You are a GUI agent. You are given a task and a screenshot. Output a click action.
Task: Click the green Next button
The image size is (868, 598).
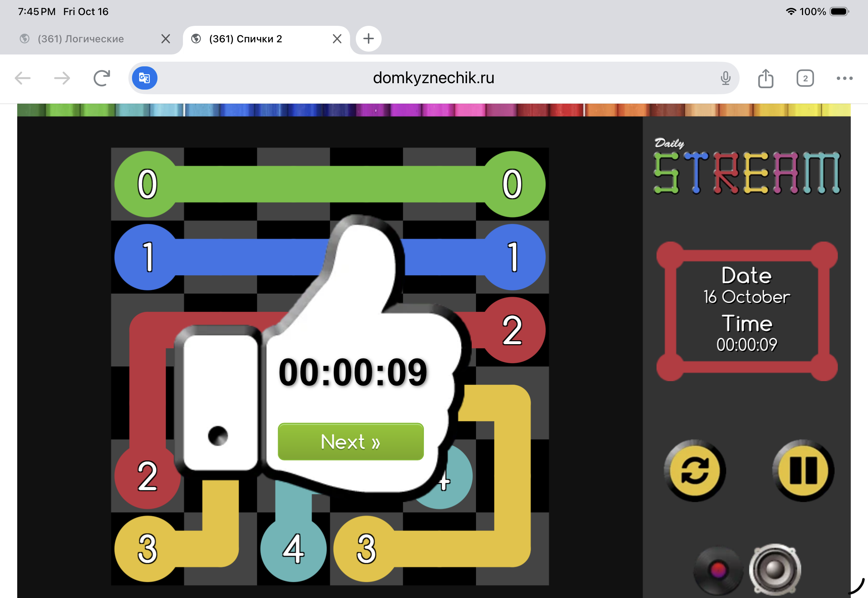(x=351, y=441)
